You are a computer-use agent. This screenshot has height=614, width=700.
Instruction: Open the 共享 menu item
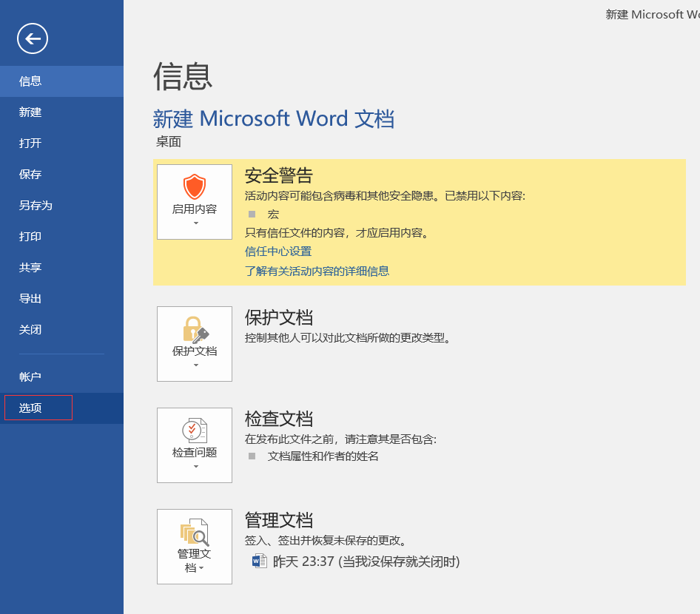(x=61, y=268)
